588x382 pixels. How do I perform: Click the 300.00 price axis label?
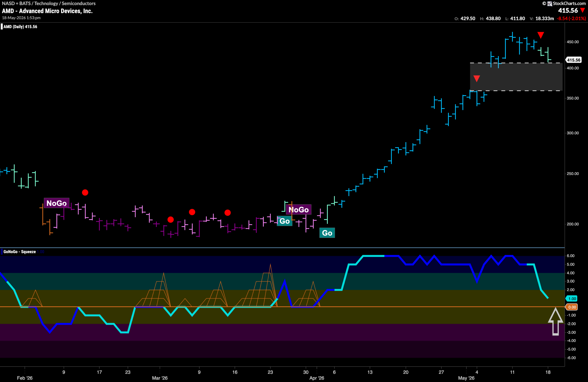573,133
